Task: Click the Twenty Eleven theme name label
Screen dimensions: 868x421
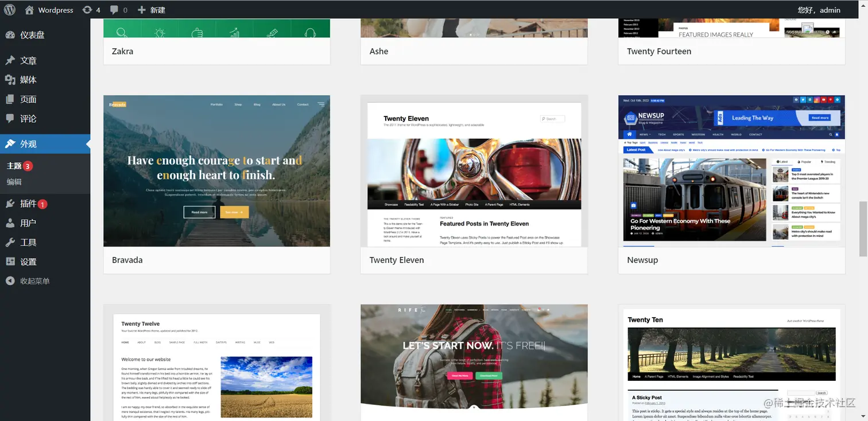Action: [x=397, y=260]
